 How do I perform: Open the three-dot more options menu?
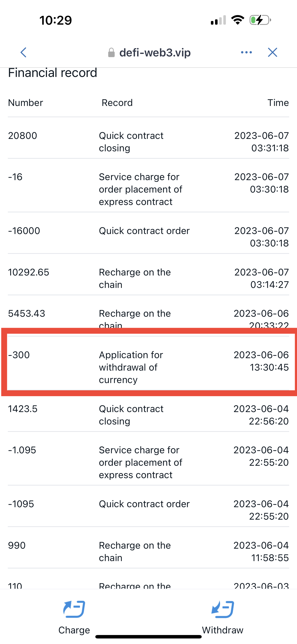[x=246, y=53]
